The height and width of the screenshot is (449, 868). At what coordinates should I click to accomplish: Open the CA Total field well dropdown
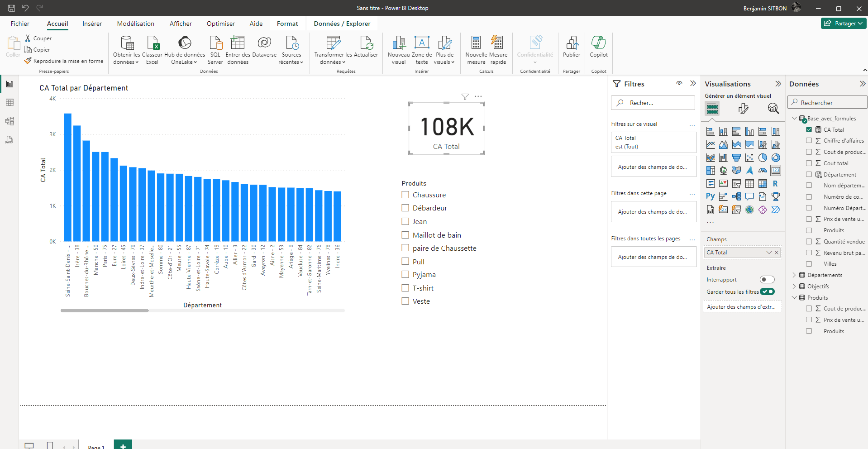pyautogui.click(x=769, y=253)
